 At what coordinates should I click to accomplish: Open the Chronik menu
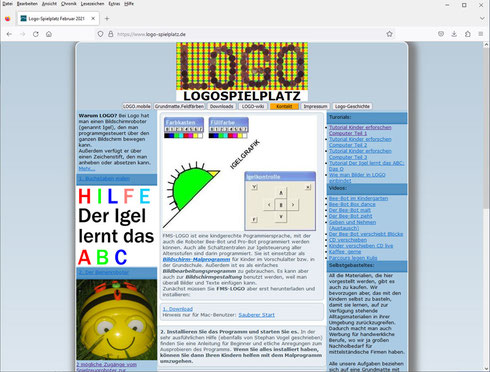pyautogui.click(x=69, y=4)
